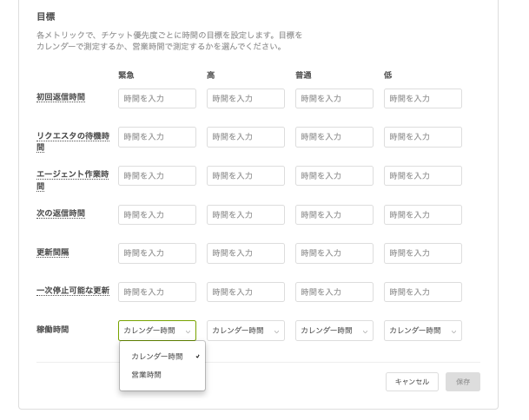
Task: Open 稼働時間 dropdown for 普通 priority
Action: point(334,331)
